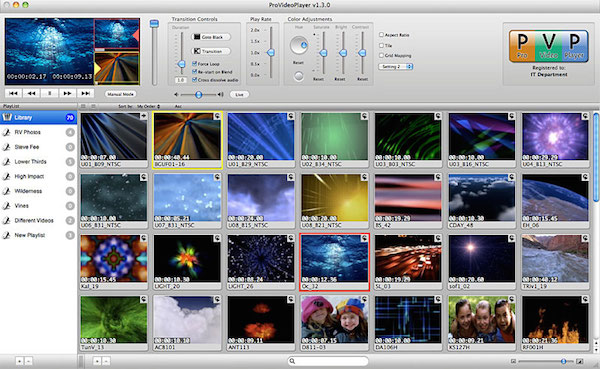Click the playlist icon beside RV Photos
Viewport: 600px width, 369px height.
click(x=7, y=132)
